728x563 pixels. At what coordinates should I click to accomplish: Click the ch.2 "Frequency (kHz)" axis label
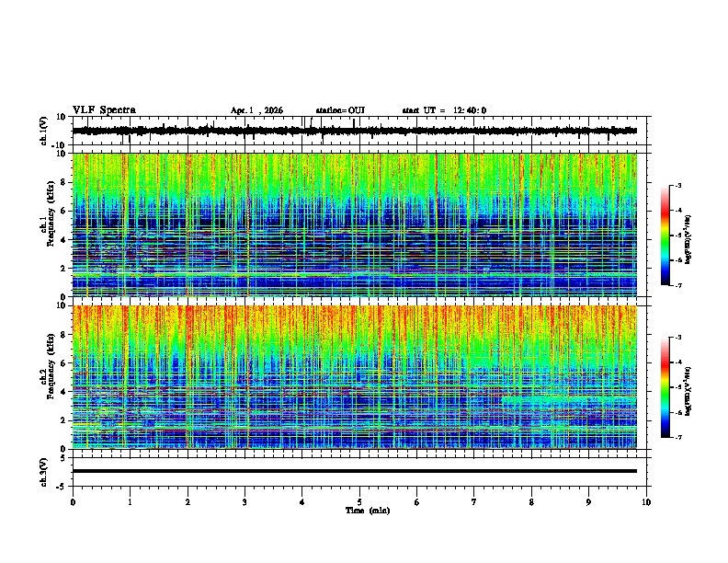(x=51, y=366)
